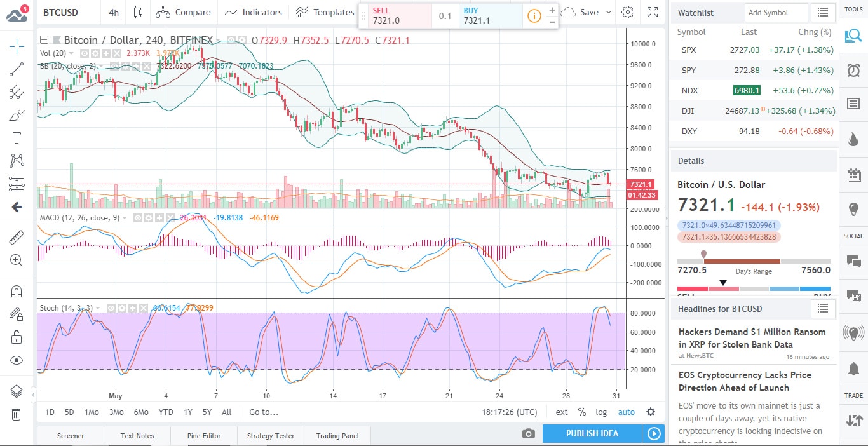Toggle stay in drawing mode

17,314
